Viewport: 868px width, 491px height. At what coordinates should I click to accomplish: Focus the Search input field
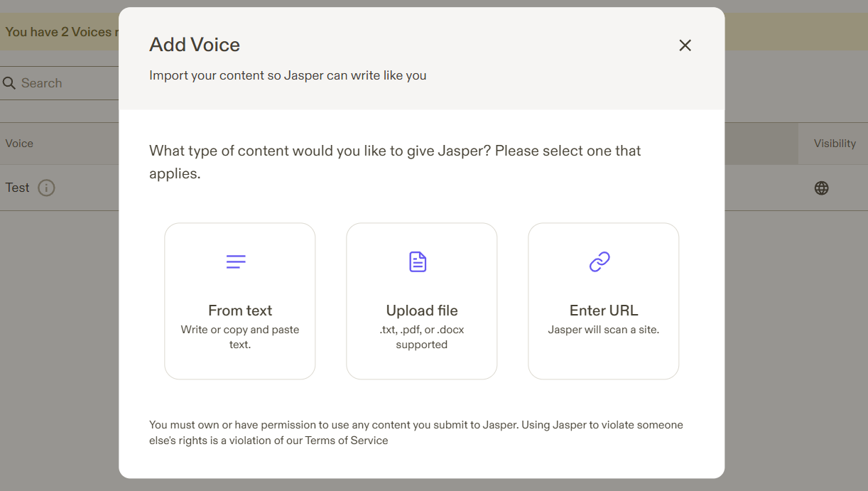(60, 83)
